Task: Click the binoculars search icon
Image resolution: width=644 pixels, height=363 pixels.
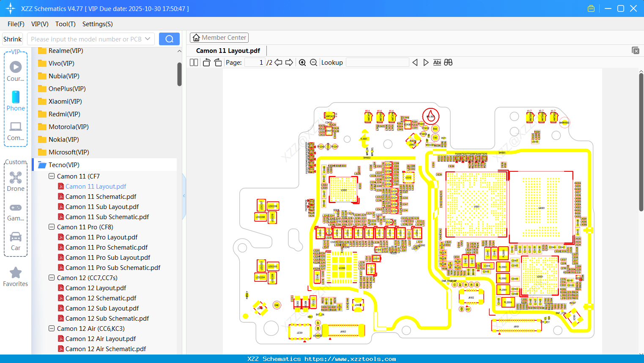Action: pos(448,62)
